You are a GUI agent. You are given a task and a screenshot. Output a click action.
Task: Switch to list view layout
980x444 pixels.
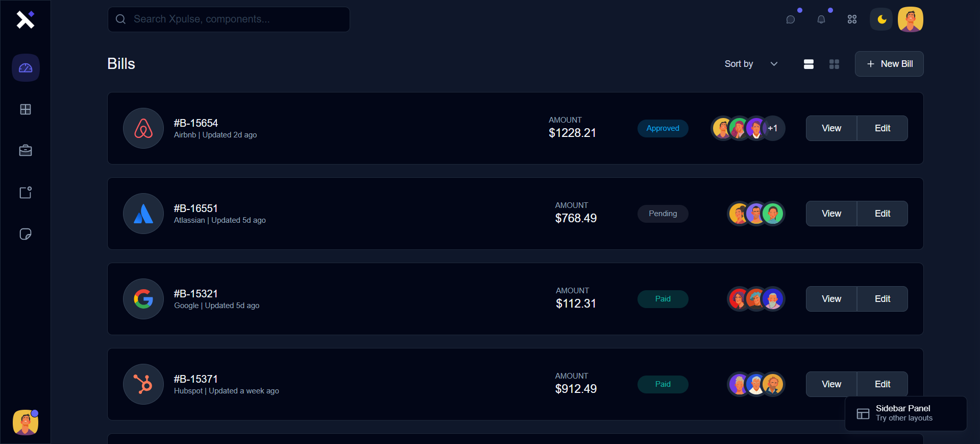[x=808, y=64]
